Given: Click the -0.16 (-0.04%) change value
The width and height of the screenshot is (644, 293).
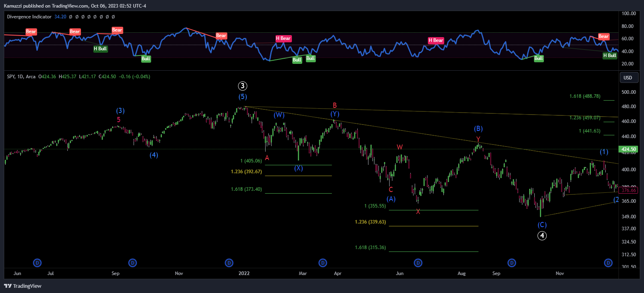Looking at the screenshot, I should coord(134,77).
